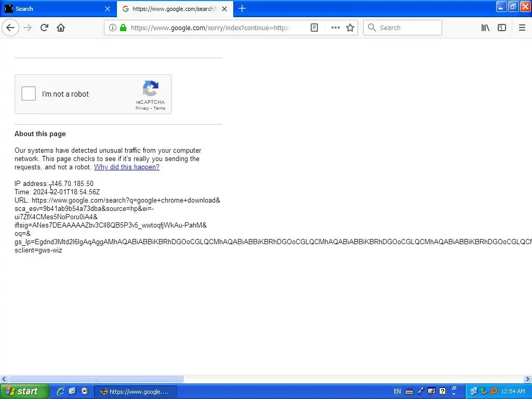Open language bar help icon
532x399 pixels.
click(x=443, y=391)
